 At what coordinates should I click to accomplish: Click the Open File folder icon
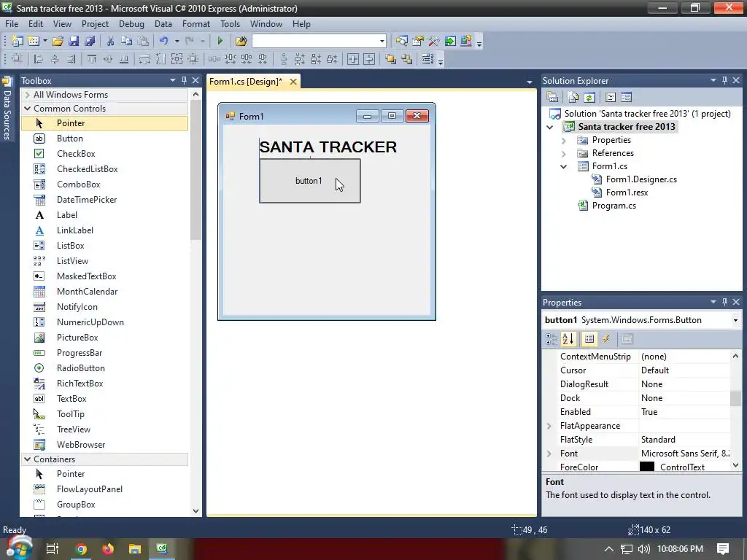(x=58, y=42)
